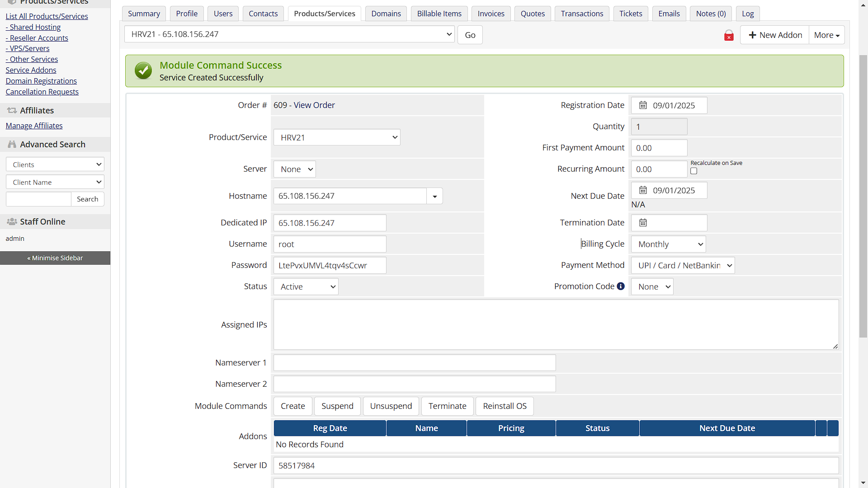Click the page vertical scrollbar
868x488 pixels.
click(863, 194)
